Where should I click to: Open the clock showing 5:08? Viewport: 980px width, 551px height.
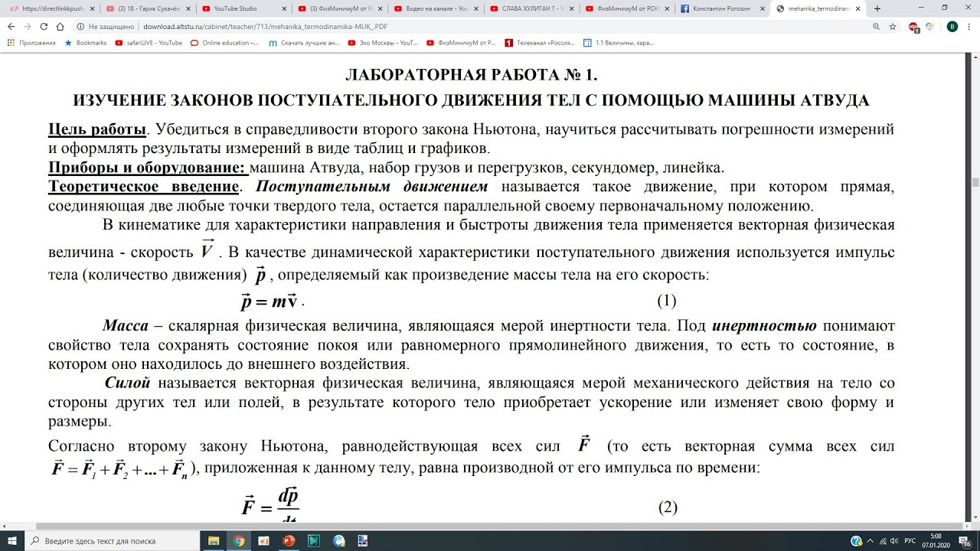coord(936,540)
